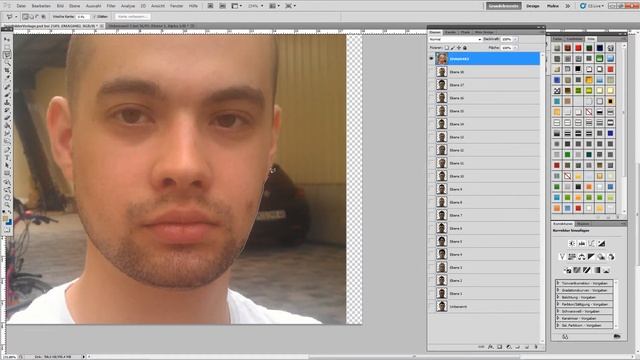Add a Brightness/Contrast adjustment
Image resolution: width=640 pixels, height=360 pixels.
(572, 244)
